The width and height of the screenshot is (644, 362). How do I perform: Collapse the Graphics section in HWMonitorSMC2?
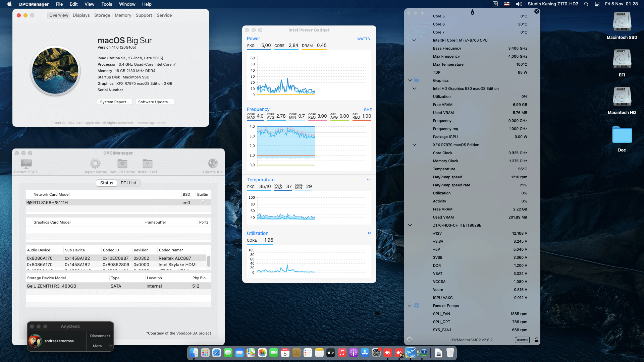[x=410, y=80]
